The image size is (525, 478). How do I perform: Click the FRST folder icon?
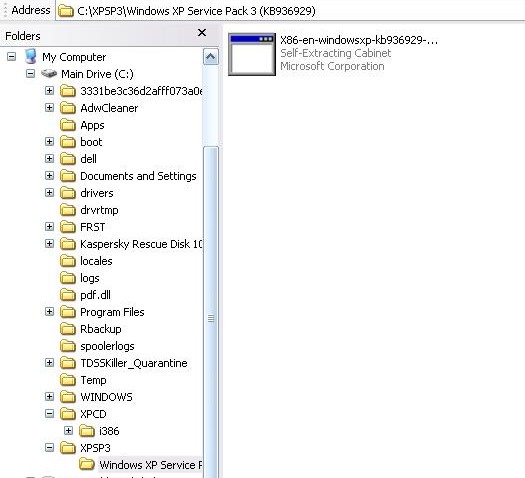68,227
